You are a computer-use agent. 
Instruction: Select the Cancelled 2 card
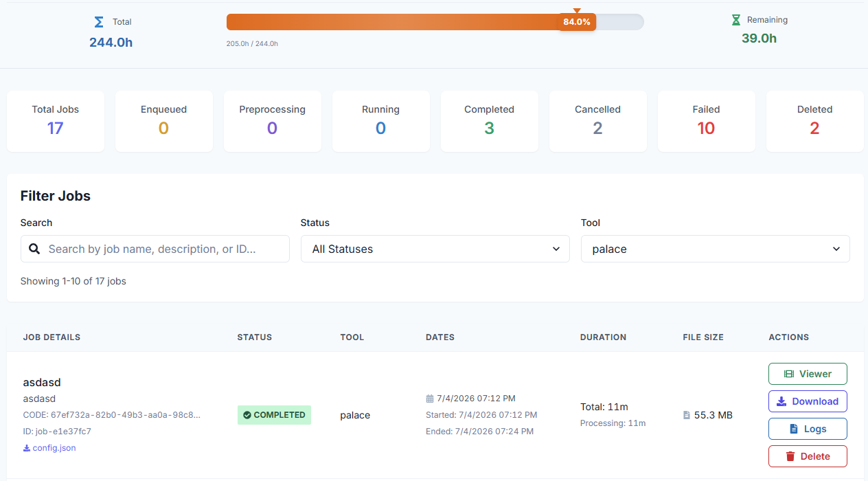[x=598, y=121]
